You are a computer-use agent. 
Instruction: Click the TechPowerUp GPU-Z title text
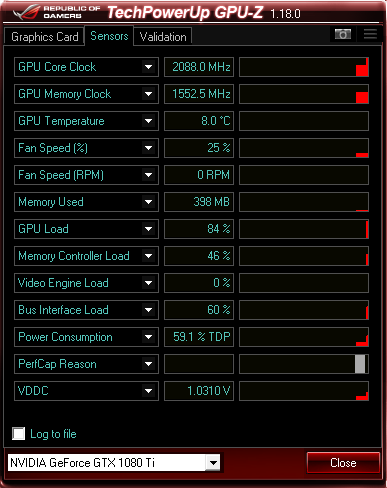(185, 13)
